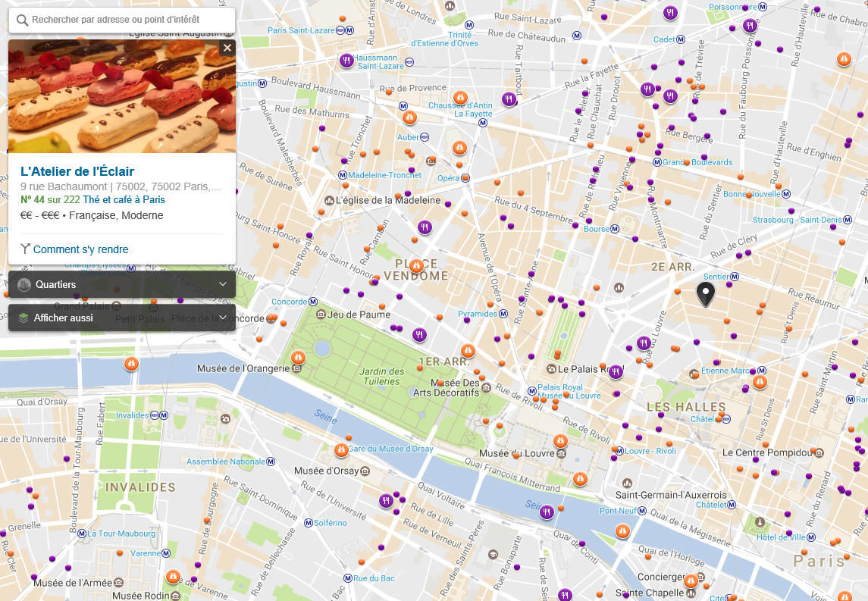Click the layers icon beside 'Afficher aussi'
This screenshot has height=601, width=868.
pos(24,318)
